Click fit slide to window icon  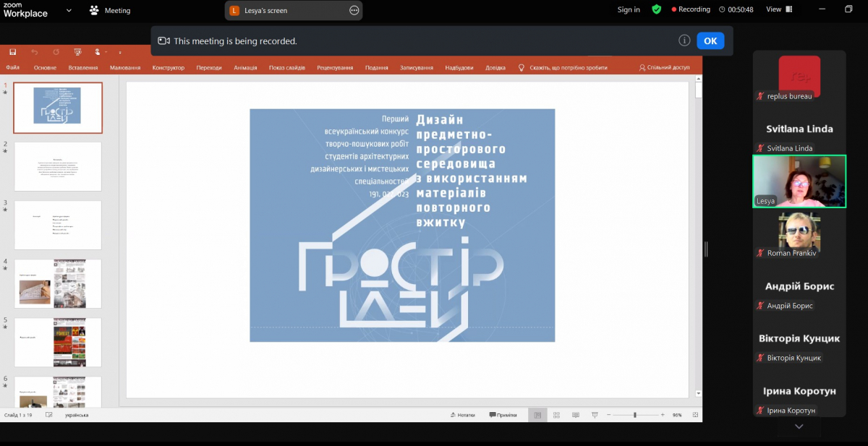click(695, 415)
